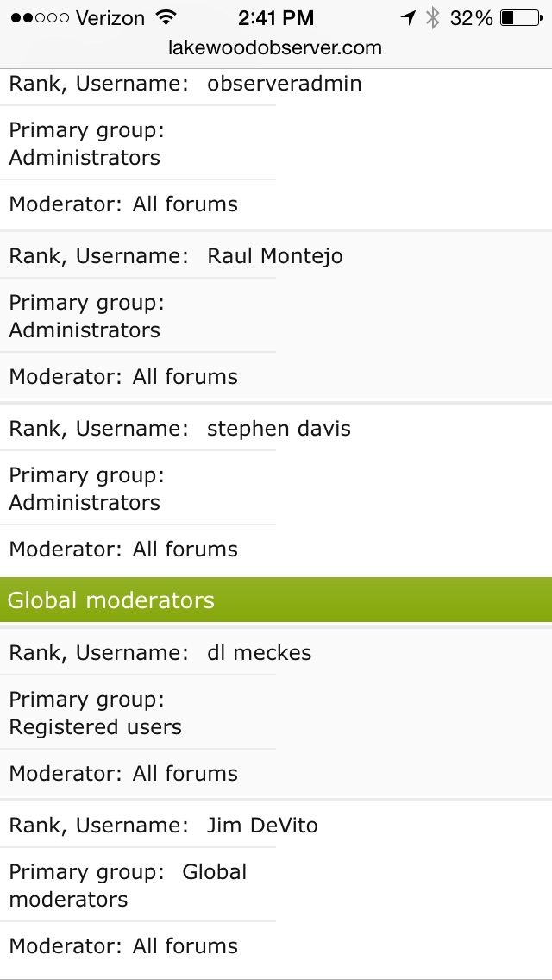The width and height of the screenshot is (552, 980).
Task: Visit Jim DeVito's profile page
Action: [262, 826]
